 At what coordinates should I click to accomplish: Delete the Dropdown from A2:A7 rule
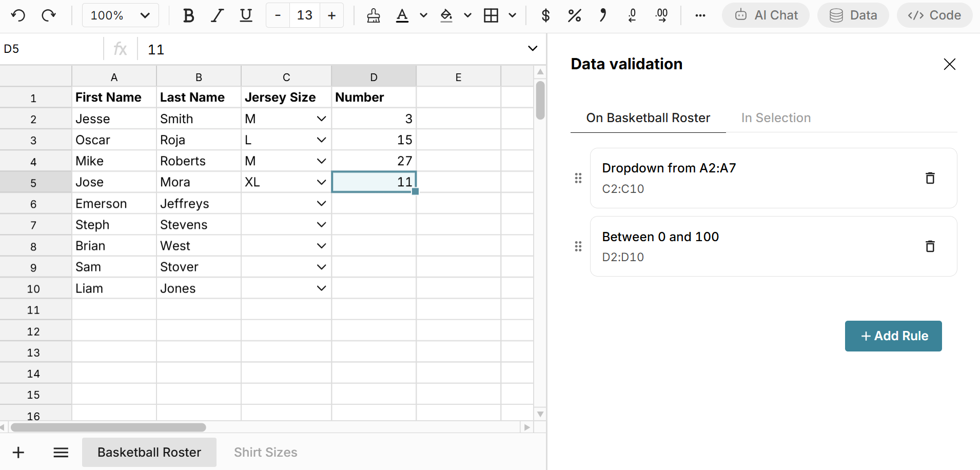point(930,178)
